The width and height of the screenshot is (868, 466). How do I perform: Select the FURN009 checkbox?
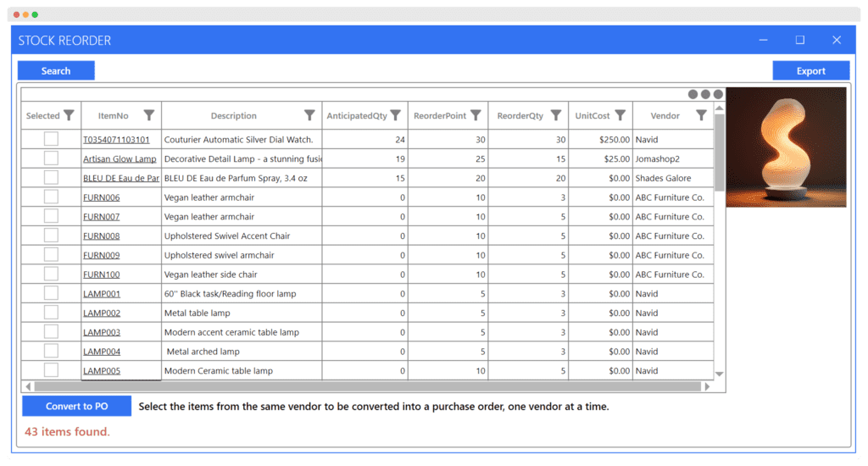point(51,254)
